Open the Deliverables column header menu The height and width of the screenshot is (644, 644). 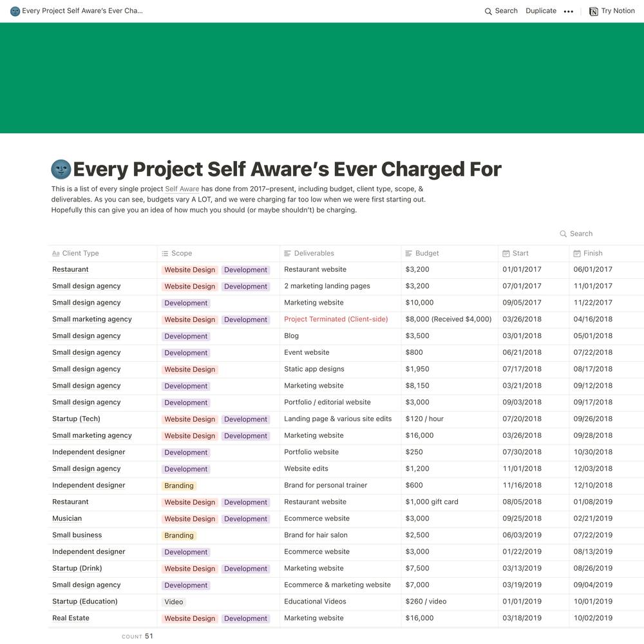309,253
